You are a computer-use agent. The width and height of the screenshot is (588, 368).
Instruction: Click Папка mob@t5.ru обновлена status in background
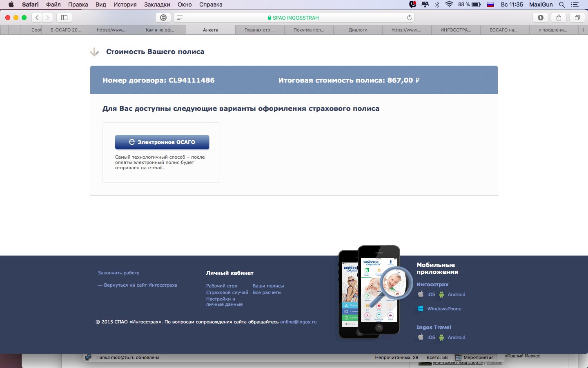128,357
